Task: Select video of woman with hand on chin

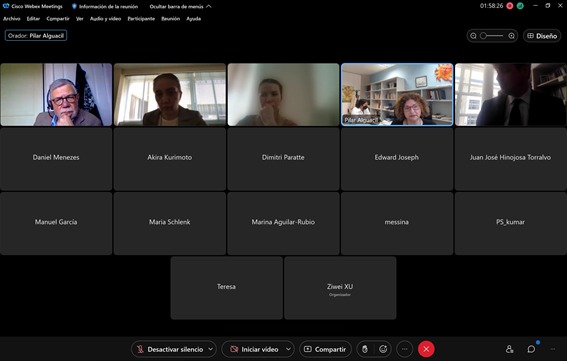Action: (284, 95)
